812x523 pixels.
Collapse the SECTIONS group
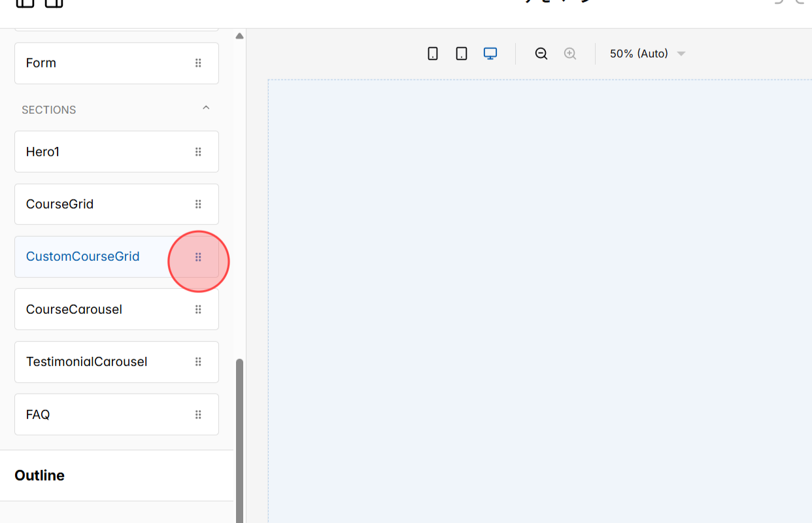point(206,108)
